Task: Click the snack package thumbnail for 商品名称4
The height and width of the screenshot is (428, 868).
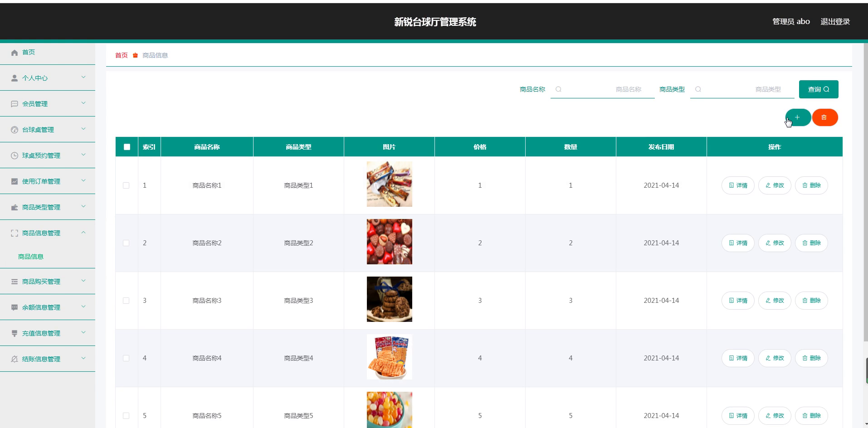Action: pyautogui.click(x=390, y=357)
